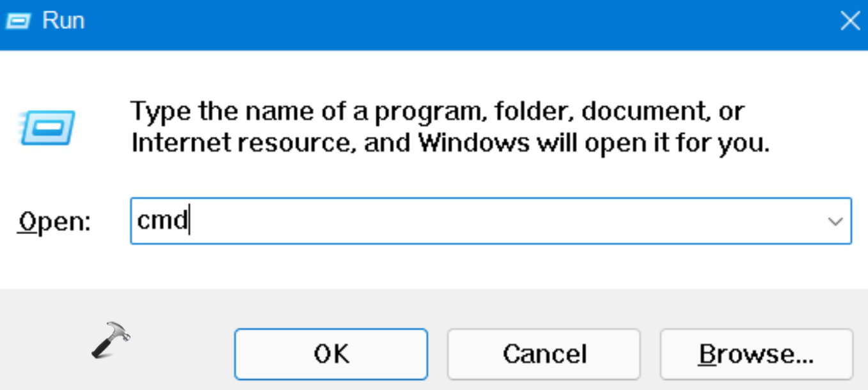The image size is (868, 390).
Task: Close the Run dialog with the X
Action: [849, 21]
